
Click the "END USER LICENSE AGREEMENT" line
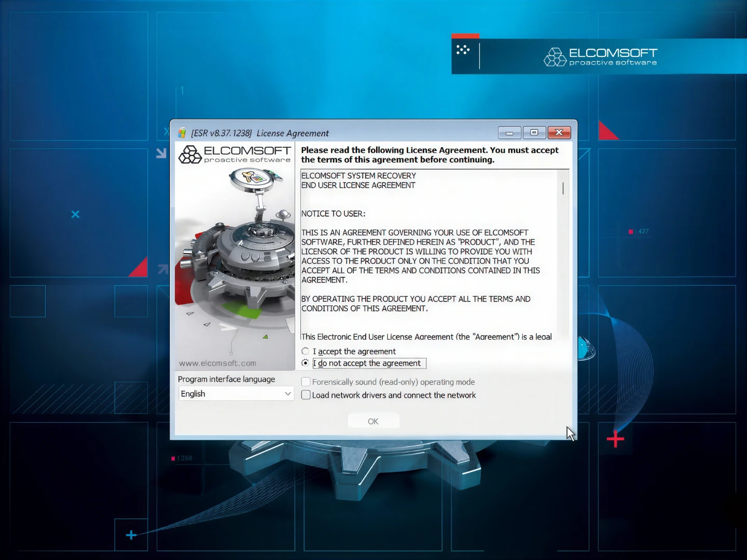tap(358, 185)
